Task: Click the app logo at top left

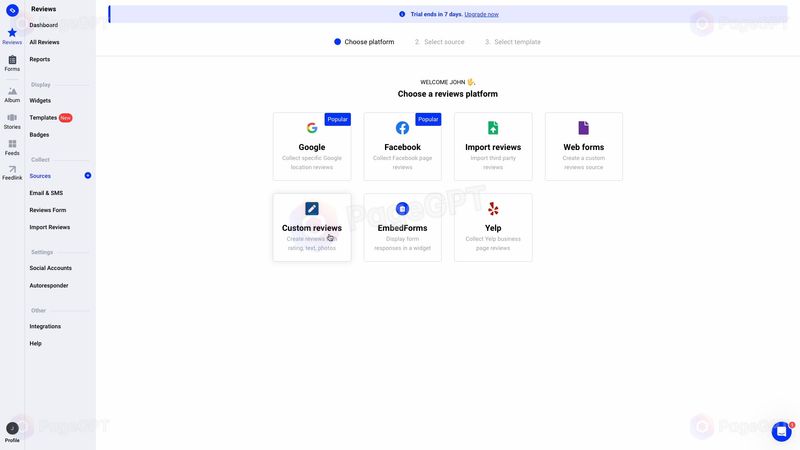Action: pos(12,10)
